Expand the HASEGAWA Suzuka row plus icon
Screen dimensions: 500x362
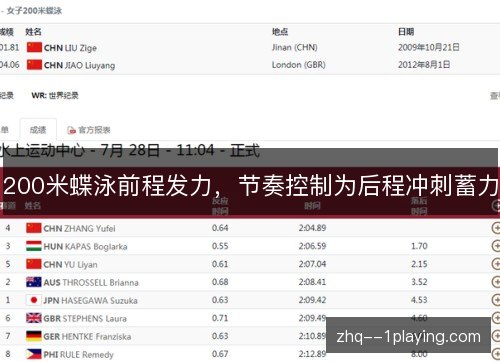coord(496,300)
